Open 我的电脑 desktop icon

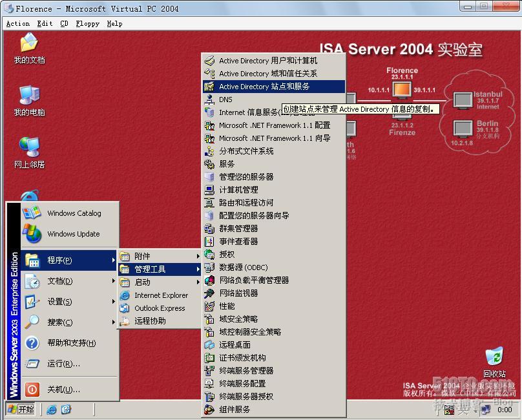[x=29, y=101]
